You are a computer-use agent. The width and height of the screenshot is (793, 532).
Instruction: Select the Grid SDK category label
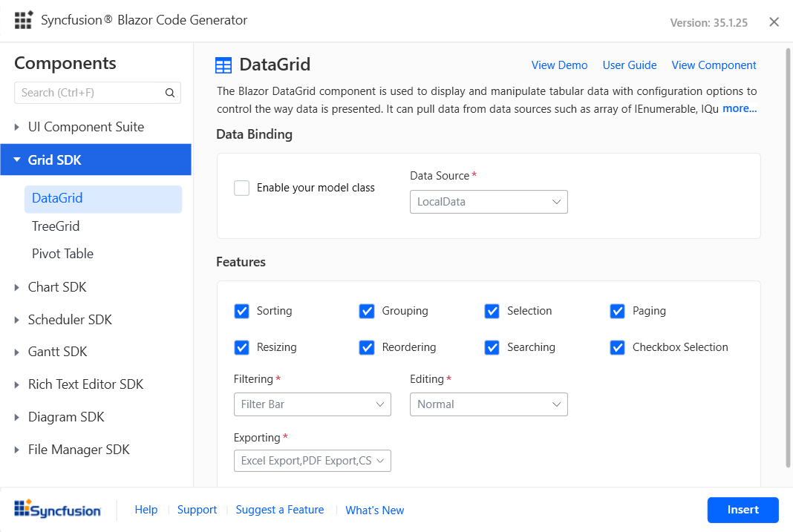[x=55, y=160]
